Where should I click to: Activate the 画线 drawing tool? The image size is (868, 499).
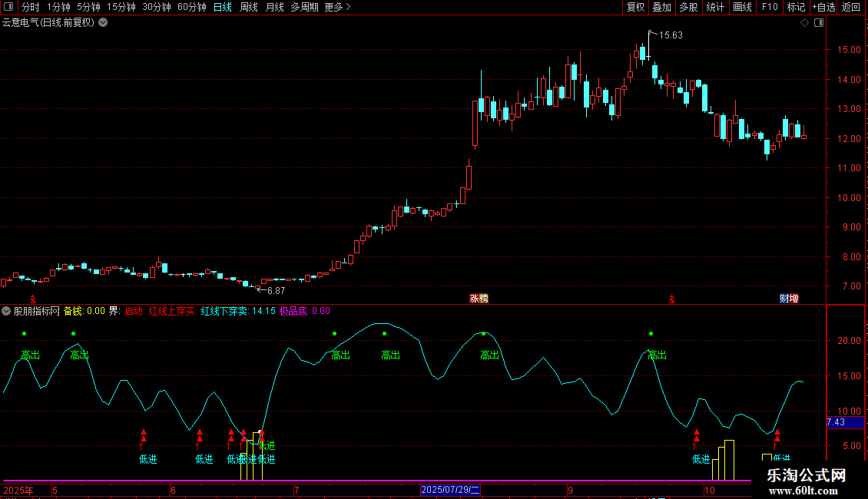(742, 7)
